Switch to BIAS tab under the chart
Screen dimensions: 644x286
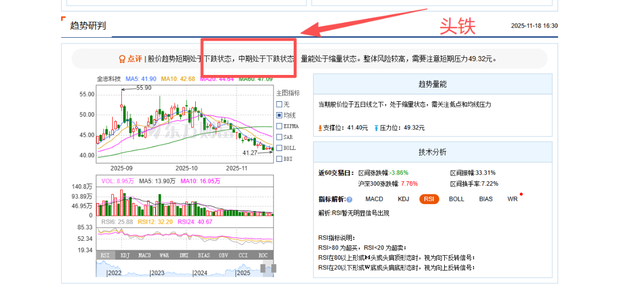point(204,255)
